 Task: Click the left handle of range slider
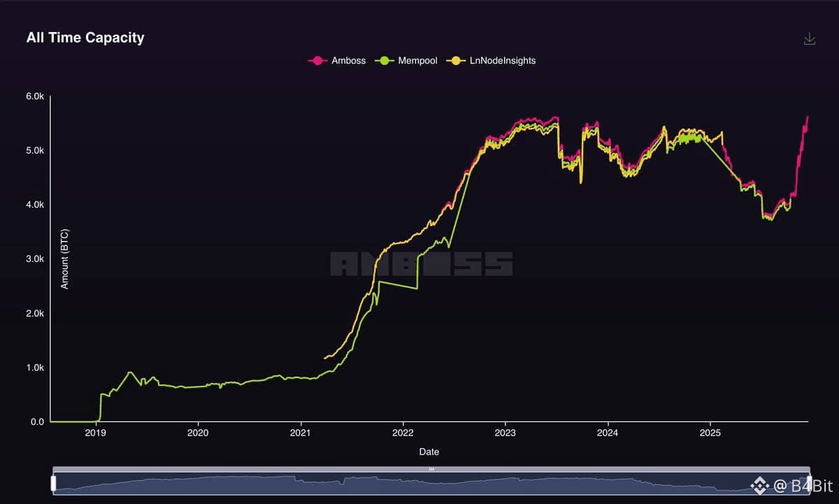(53, 483)
